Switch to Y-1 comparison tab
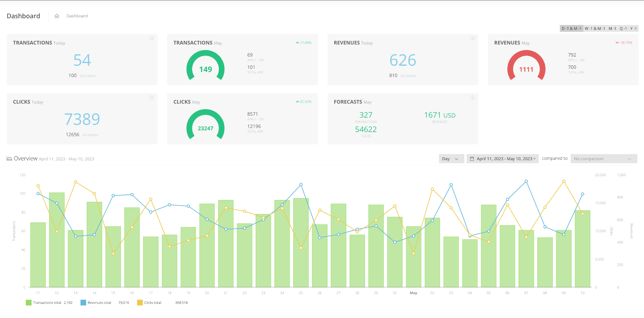The width and height of the screenshot is (644, 318). pyautogui.click(x=634, y=29)
